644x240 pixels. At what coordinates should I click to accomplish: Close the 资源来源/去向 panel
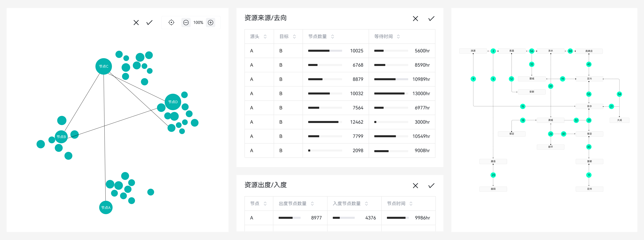pos(415,18)
